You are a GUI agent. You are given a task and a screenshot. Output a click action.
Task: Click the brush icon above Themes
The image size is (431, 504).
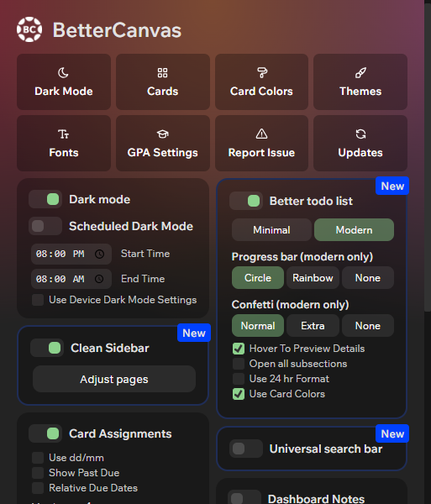pos(360,72)
